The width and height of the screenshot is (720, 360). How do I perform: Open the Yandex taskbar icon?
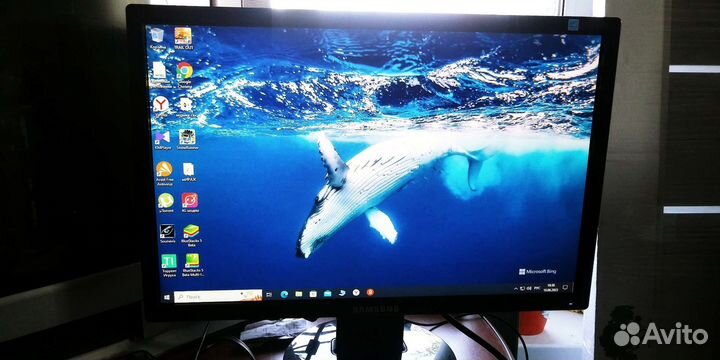click(356, 292)
